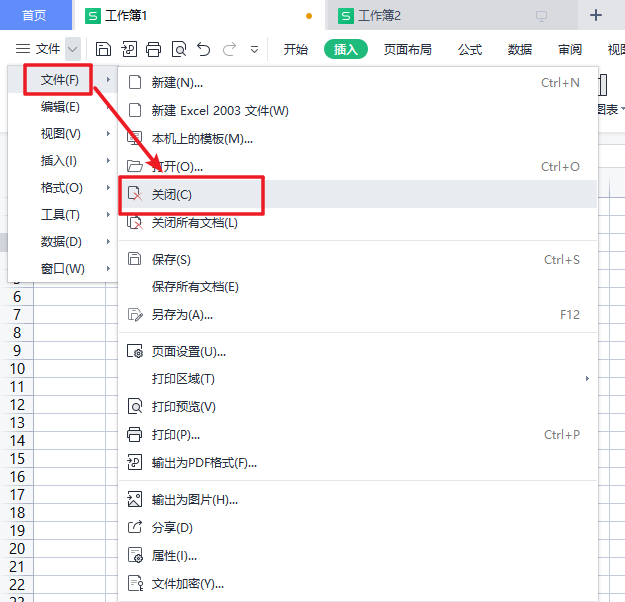Choose 打印(P)... menu entry
Screen dimensions: 625x602
point(358,435)
